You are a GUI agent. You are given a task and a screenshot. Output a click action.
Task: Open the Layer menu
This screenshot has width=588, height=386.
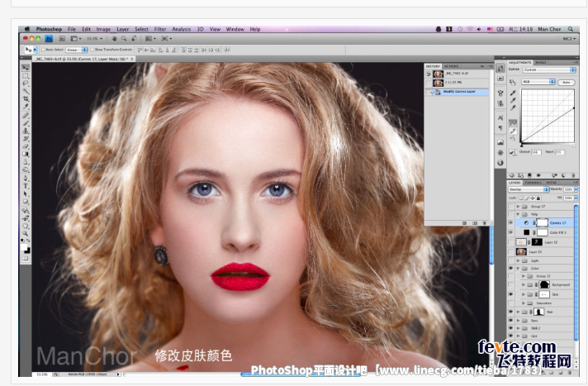tap(122, 29)
